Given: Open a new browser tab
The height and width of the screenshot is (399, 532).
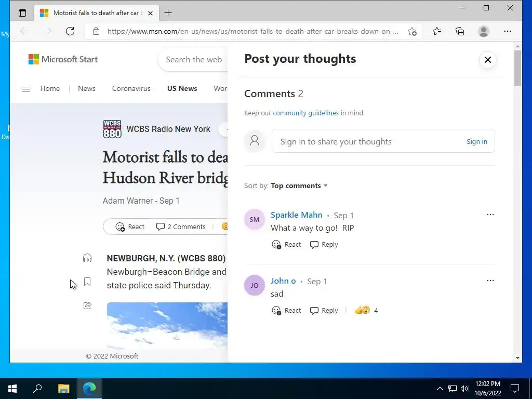Looking at the screenshot, I should tap(168, 13).
